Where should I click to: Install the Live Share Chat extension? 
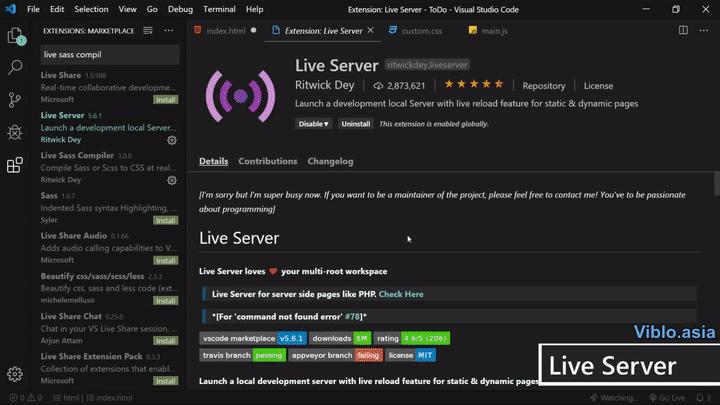[165, 341]
